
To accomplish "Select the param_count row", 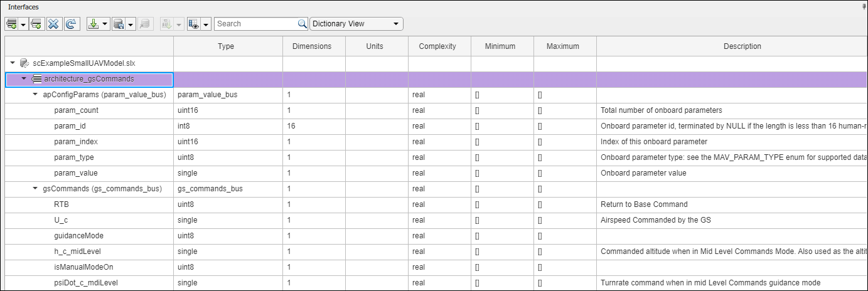I will [x=77, y=110].
